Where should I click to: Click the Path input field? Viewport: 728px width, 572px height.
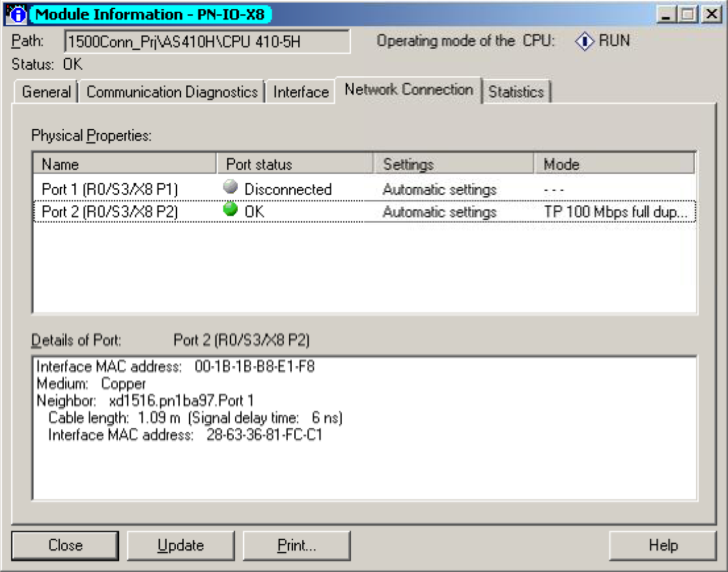(x=206, y=41)
